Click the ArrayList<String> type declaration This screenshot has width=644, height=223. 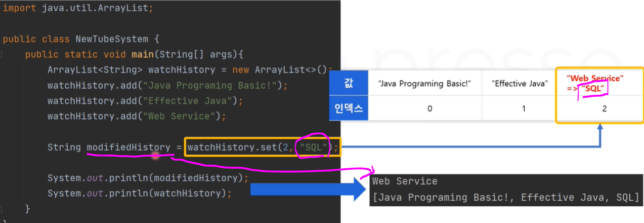point(95,70)
